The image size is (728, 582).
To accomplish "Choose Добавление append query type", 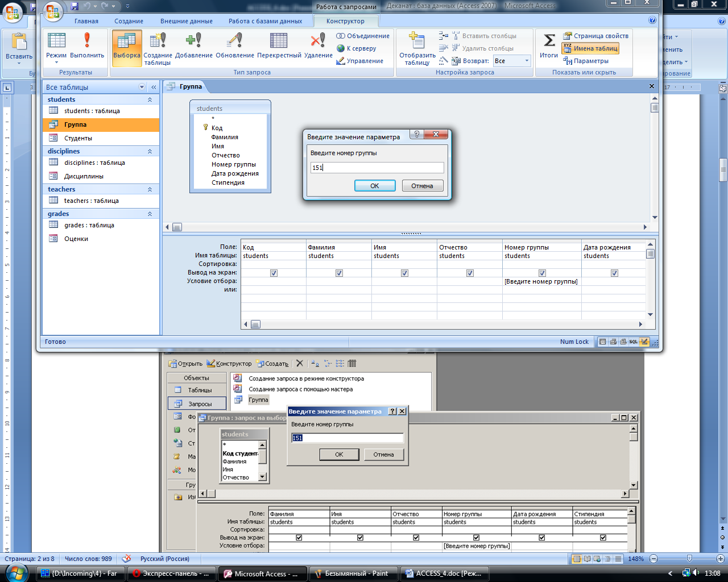I will (x=194, y=46).
